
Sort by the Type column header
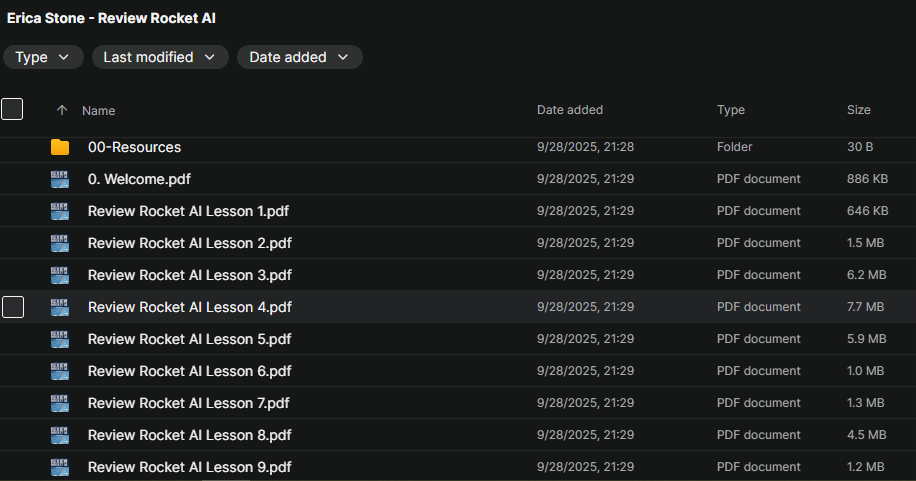tap(730, 110)
